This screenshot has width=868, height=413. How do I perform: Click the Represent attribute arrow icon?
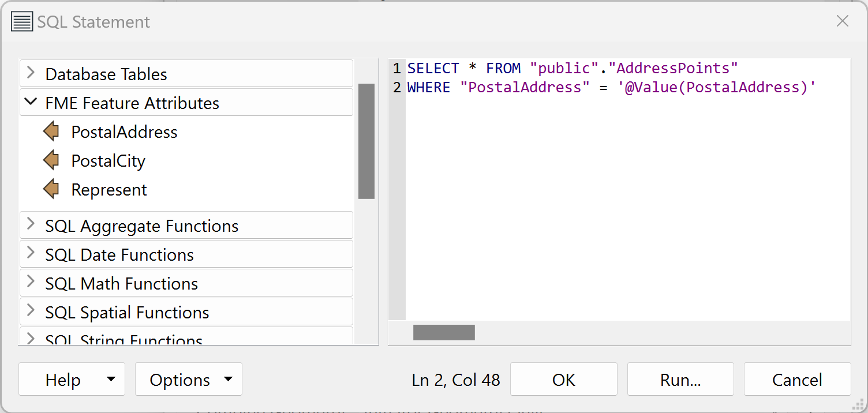point(51,190)
